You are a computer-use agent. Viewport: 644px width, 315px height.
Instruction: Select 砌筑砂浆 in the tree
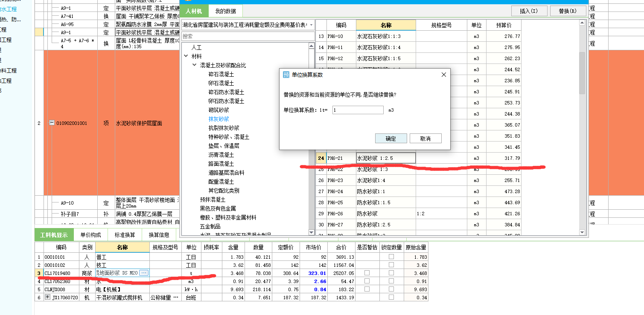pyautogui.click(x=219, y=110)
